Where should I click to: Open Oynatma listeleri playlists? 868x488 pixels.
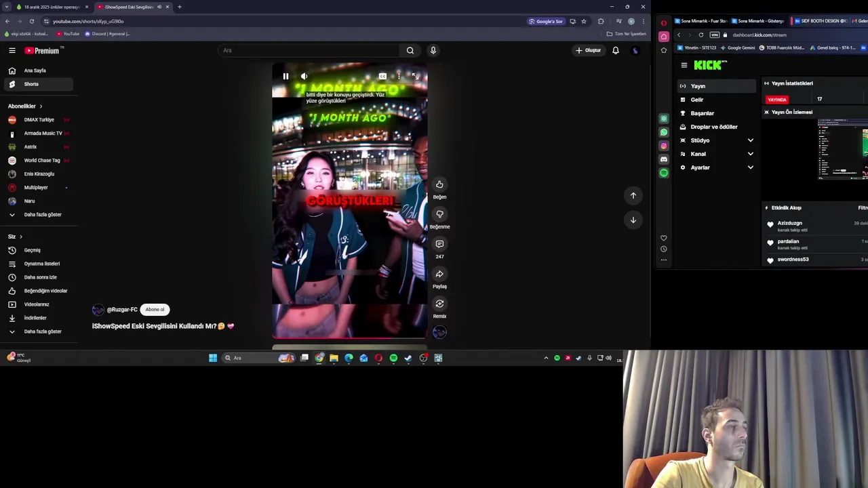(38, 264)
